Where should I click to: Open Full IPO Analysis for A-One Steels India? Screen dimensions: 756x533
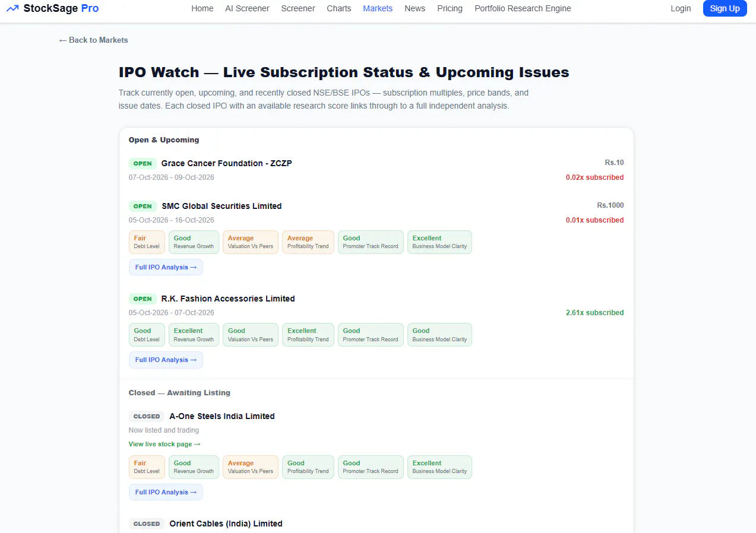point(166,492)
